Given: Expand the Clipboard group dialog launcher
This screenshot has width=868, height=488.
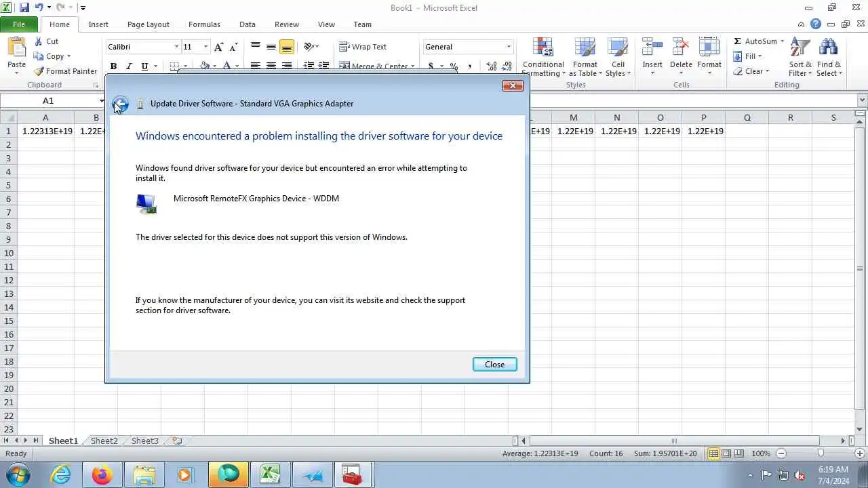Looking at the screenshot, I should (96, 85).
